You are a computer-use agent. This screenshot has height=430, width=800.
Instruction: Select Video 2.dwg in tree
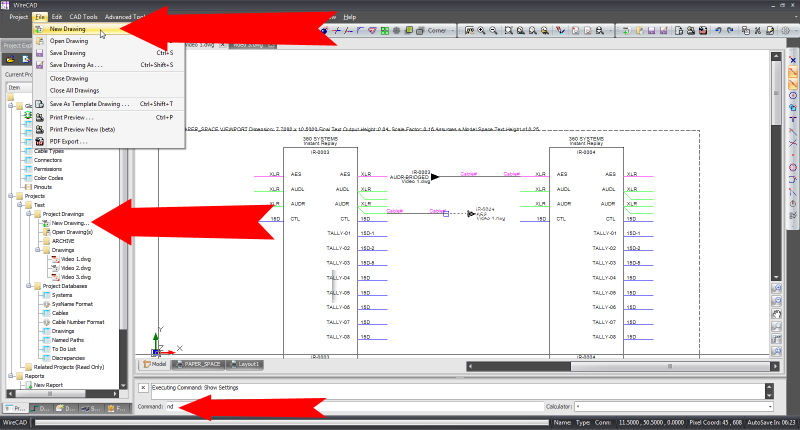click(76, 268)
